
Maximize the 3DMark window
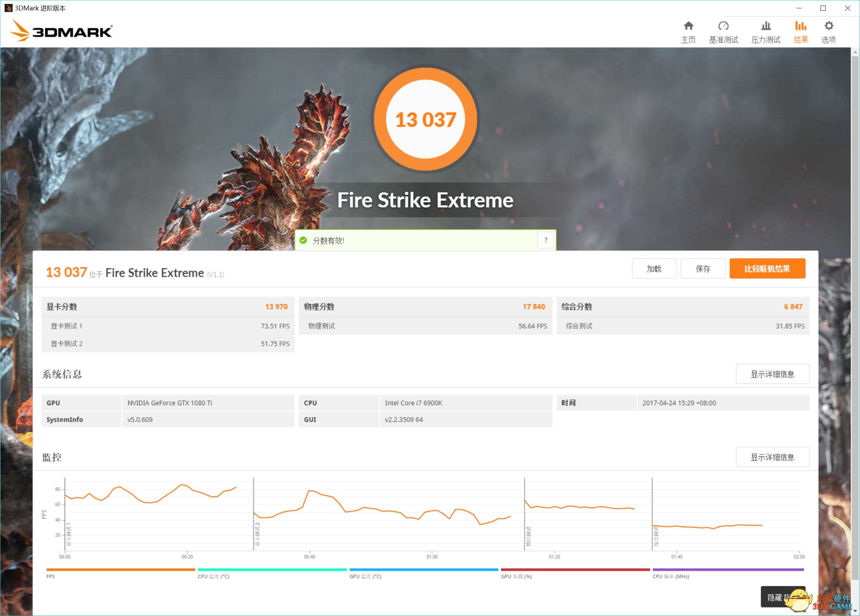pos(823,8)
